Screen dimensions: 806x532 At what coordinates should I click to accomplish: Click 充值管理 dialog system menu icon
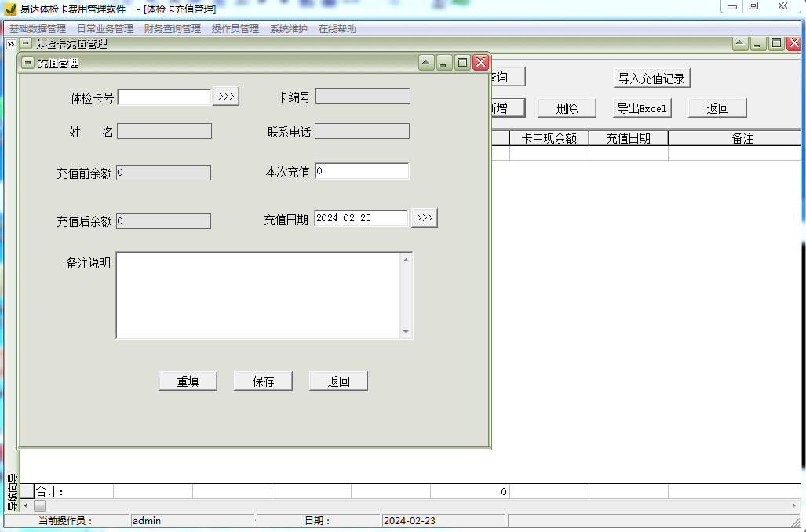click(28, 63)
